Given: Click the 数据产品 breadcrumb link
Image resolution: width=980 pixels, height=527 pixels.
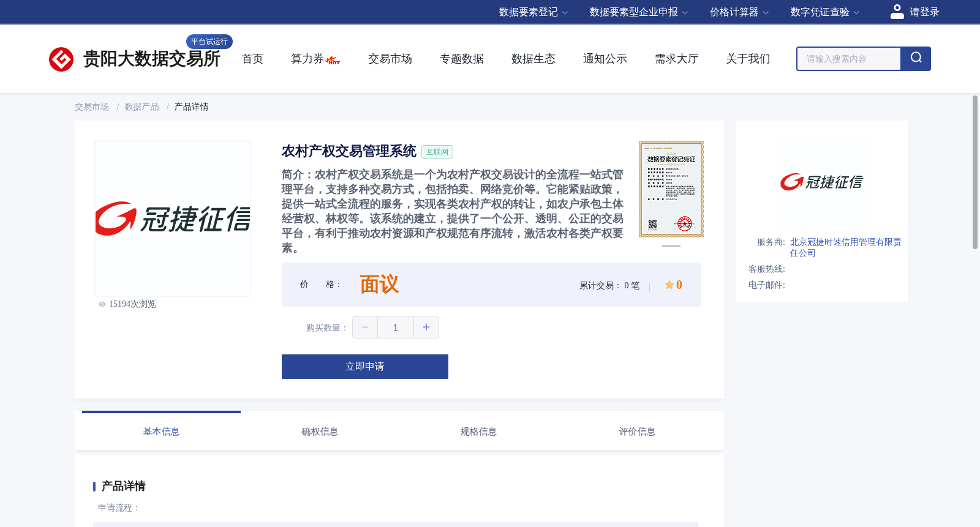Looking at the screenshot, I should (x=142, y=107).
